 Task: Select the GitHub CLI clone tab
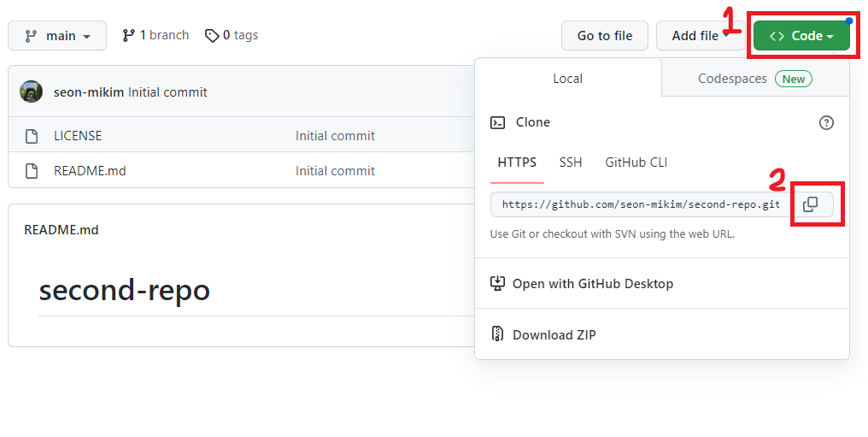(x=636, y=162)
